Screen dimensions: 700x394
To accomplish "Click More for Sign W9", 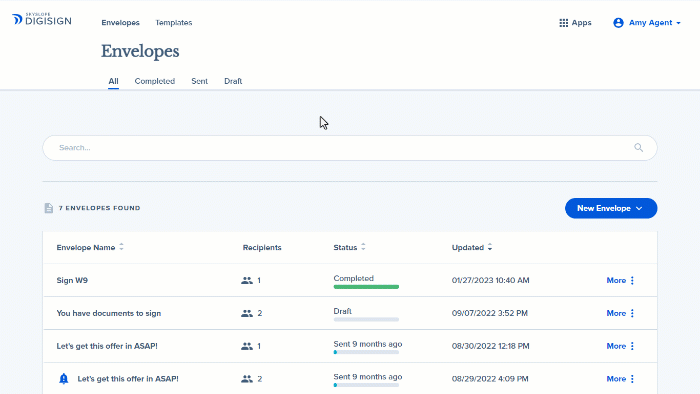I will pyautogui.click(x=616, y=281).
